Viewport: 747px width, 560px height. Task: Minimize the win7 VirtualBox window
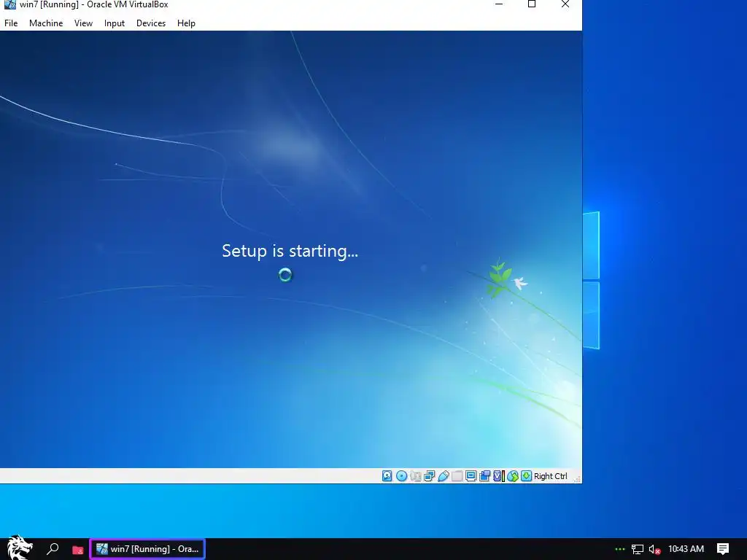click(499, 4)
